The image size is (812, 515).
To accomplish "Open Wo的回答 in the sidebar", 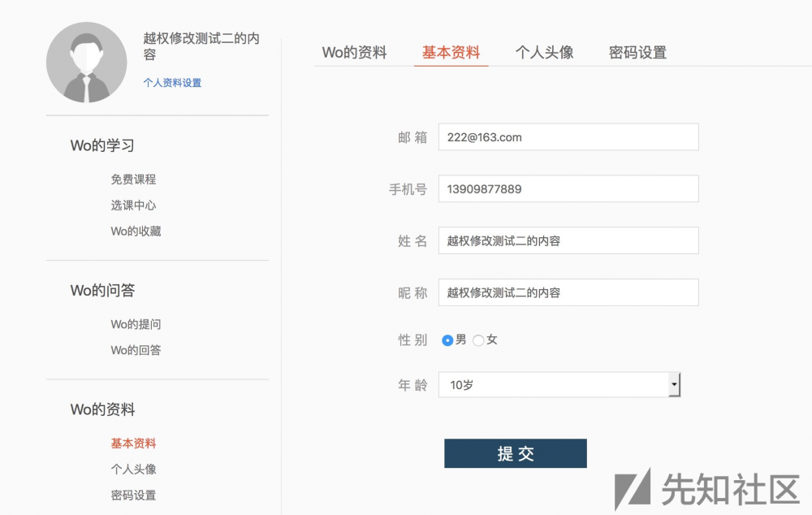I will click(134, 350).
